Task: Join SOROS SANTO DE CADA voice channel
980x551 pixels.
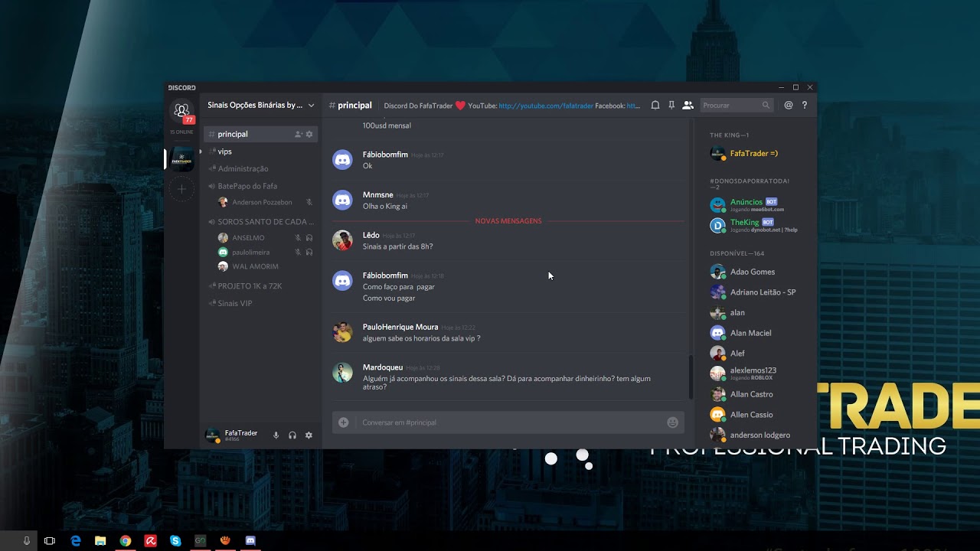Action: (x=260, y=221)
